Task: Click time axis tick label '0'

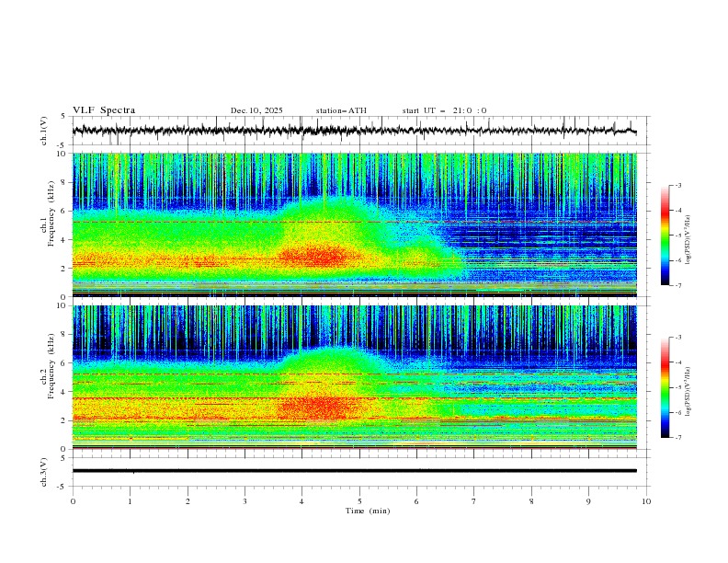Action: (73, 501)
